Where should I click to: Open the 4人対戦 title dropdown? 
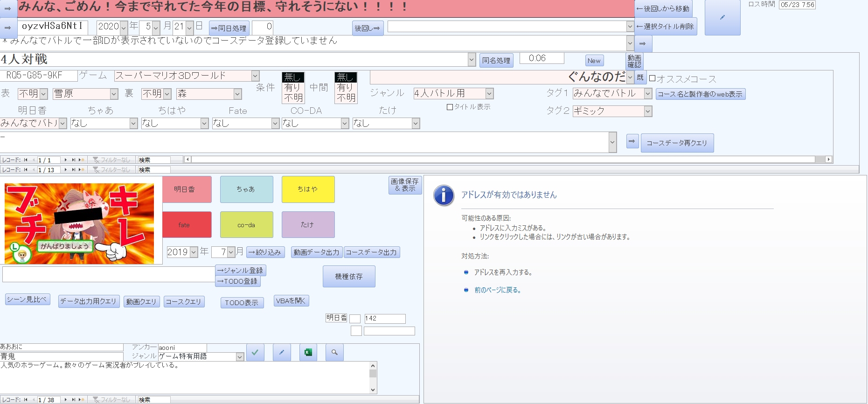point(472,60)
